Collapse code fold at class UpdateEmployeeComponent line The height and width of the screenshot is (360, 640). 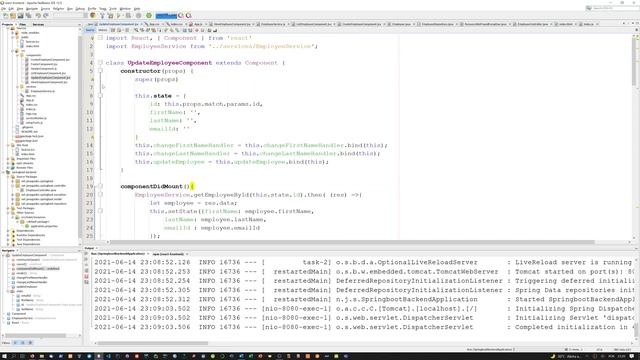[x=100, y=62]
